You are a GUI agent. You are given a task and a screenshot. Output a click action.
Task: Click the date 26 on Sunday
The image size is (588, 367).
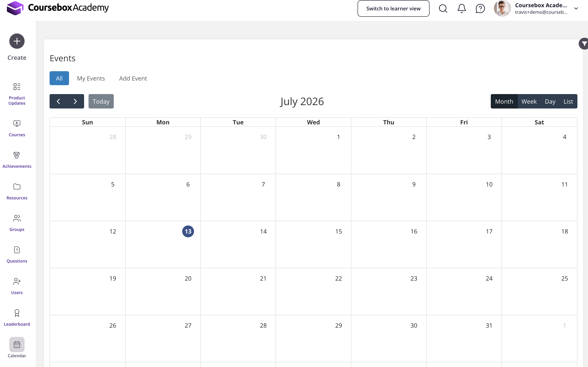112,325
